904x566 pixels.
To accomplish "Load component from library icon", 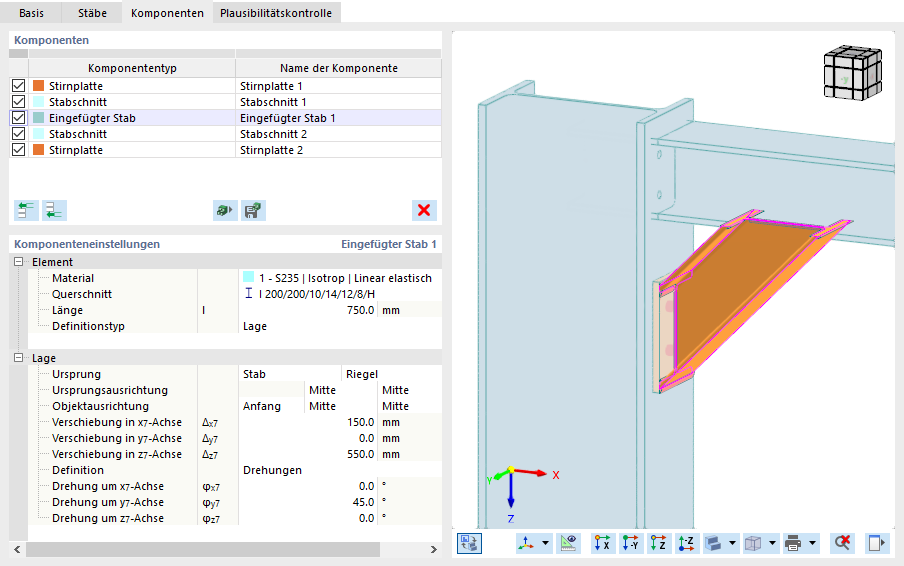I will coord(225,210).
